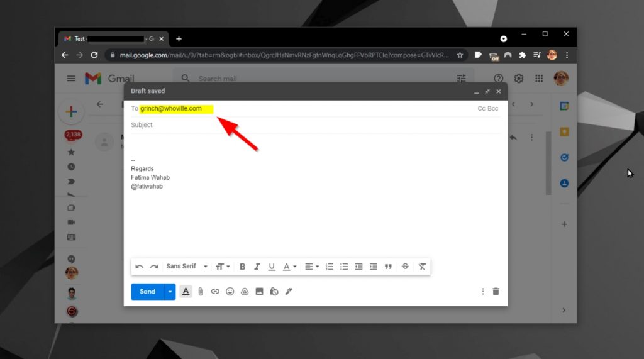Viewport: 644px width, 359px height.
Task: Apply quote formatting
Action: pos(388,267)
